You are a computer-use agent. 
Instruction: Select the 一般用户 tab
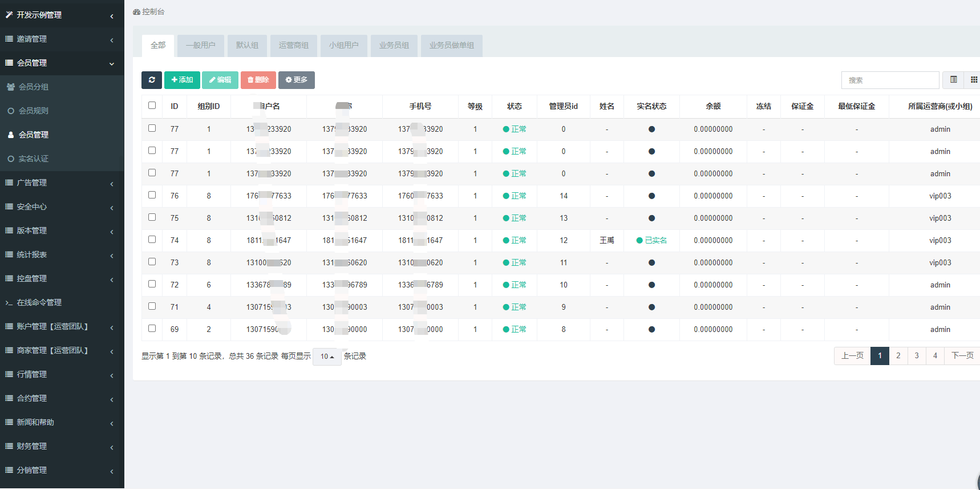[x=200, y=46]
